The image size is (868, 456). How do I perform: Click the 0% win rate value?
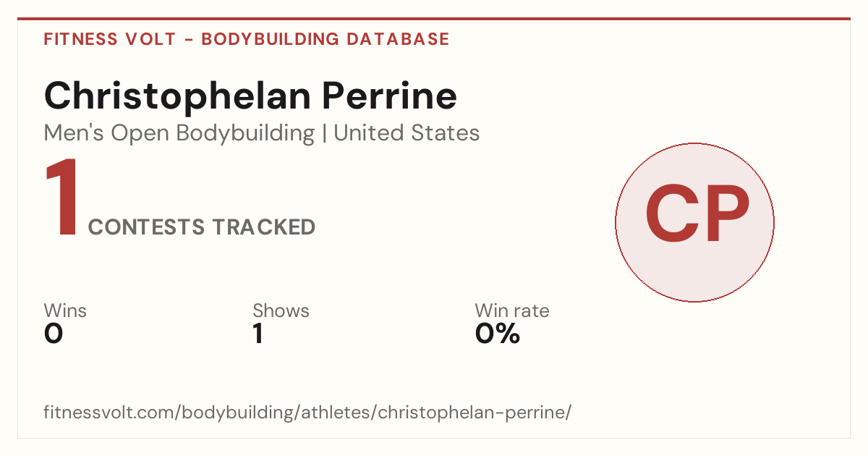tap(498, 334)
